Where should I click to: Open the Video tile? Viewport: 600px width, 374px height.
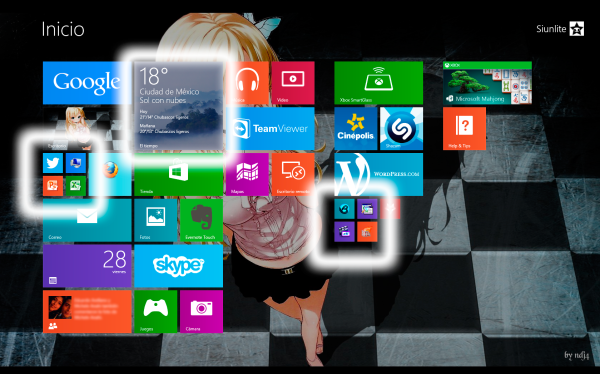(293, 83)
